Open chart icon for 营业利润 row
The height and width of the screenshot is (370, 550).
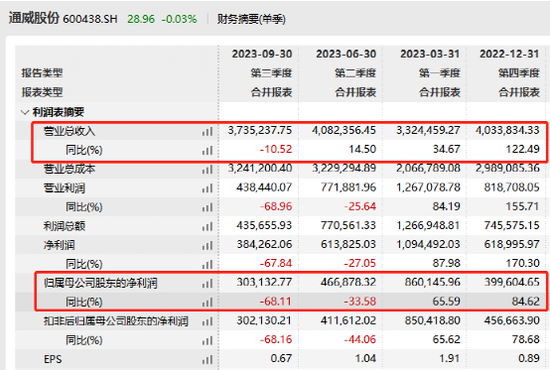pos(207,188)
